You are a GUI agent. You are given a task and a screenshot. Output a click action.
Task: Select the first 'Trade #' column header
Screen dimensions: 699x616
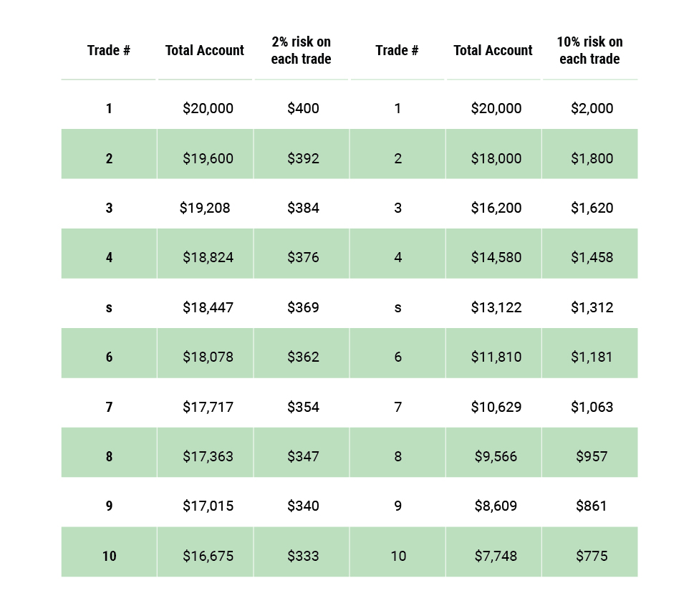tap(108, 50)
